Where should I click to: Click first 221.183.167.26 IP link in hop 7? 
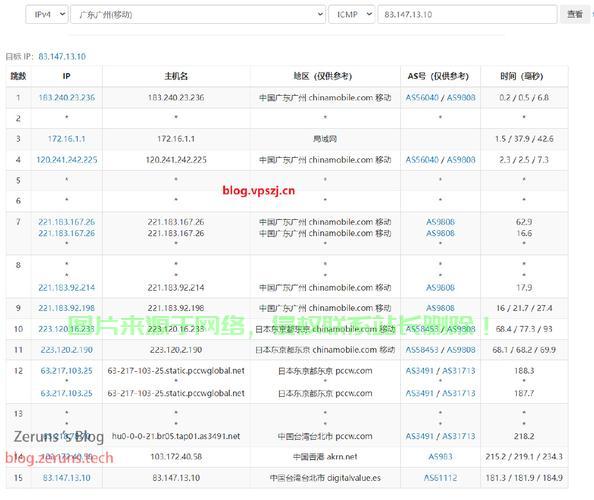[67, 222]
